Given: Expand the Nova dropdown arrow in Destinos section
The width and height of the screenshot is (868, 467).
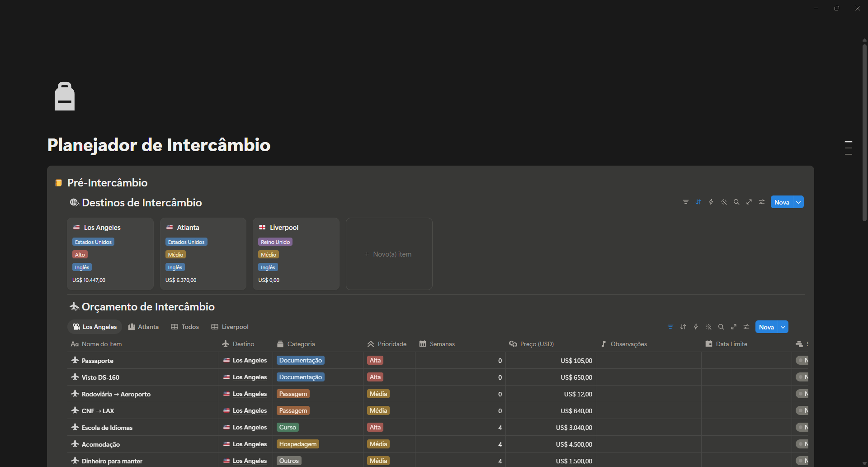Looking at the screenshot, I should (x=799, y=202).
